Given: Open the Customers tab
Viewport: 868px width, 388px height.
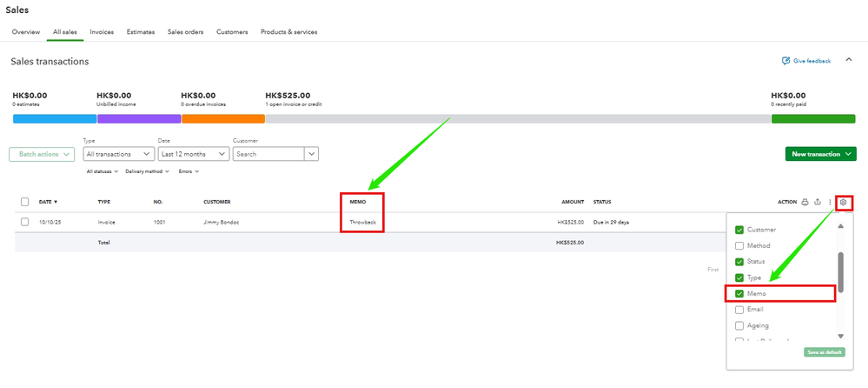Looking at the screenshot, I should [x=232, y=32].
